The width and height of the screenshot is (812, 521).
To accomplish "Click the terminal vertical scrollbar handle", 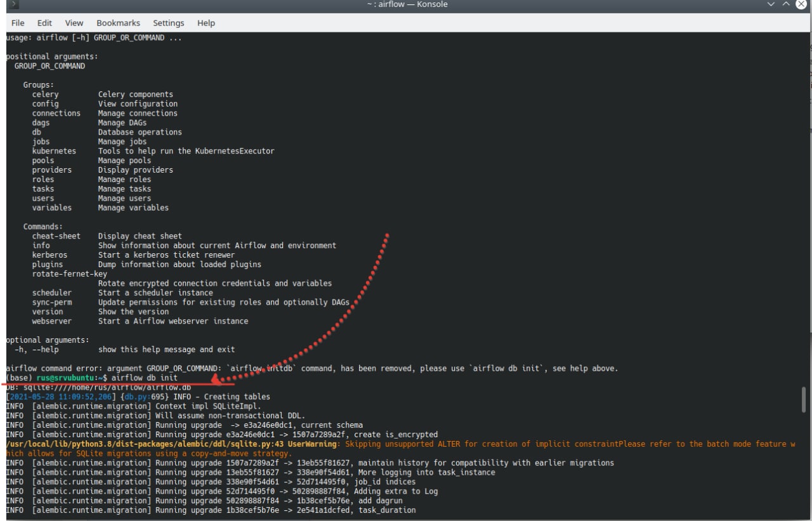I will [804, 399].
